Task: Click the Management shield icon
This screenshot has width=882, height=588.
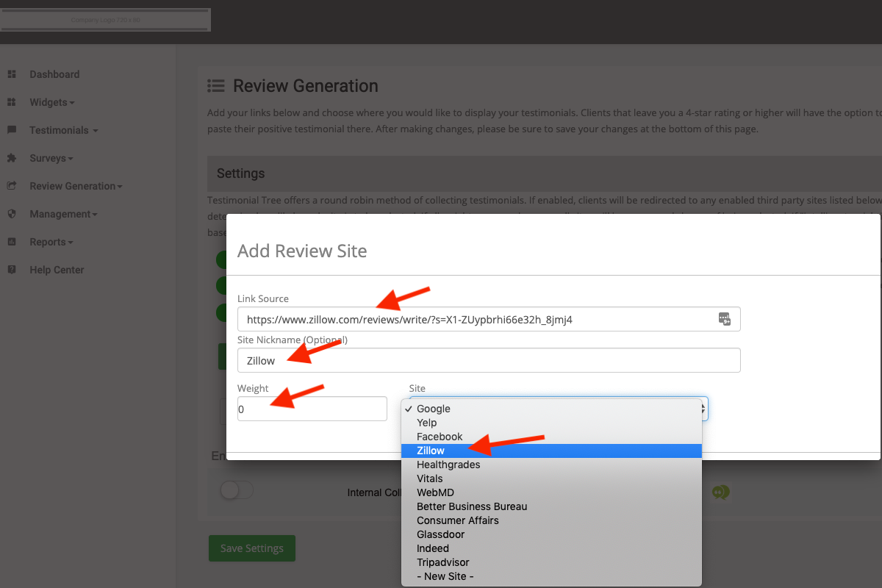Action: [12, 214]
